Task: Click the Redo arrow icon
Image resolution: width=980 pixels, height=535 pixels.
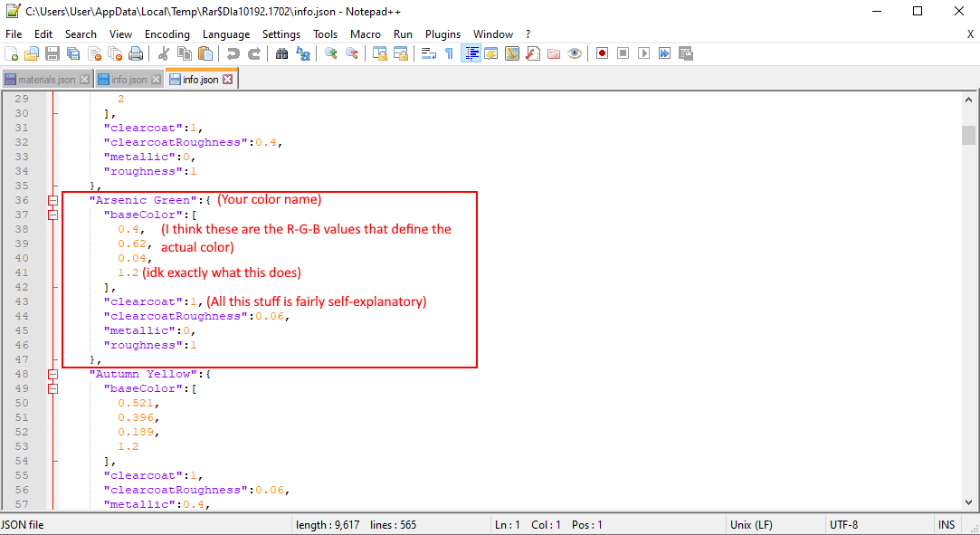Action: click(x=253, y=53)
